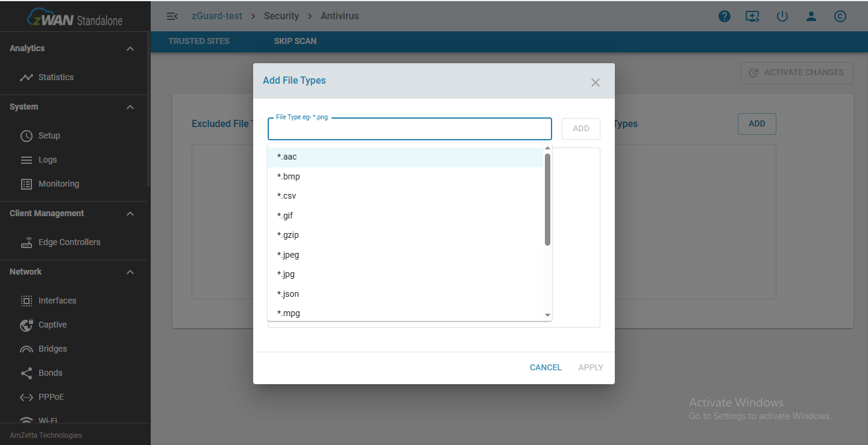Switch to the TRUSTED SITES tab

pyautogui.click(x=199, y=41)
